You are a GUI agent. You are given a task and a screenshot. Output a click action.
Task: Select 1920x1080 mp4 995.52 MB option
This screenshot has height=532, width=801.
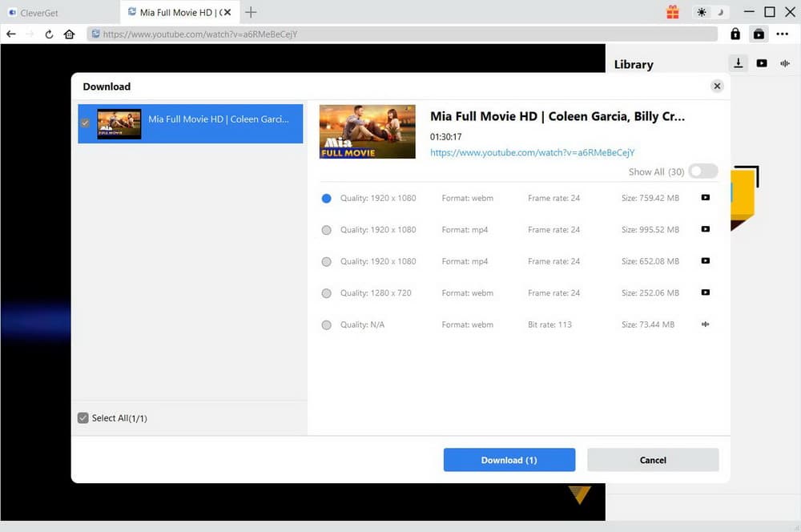[327, 230]
